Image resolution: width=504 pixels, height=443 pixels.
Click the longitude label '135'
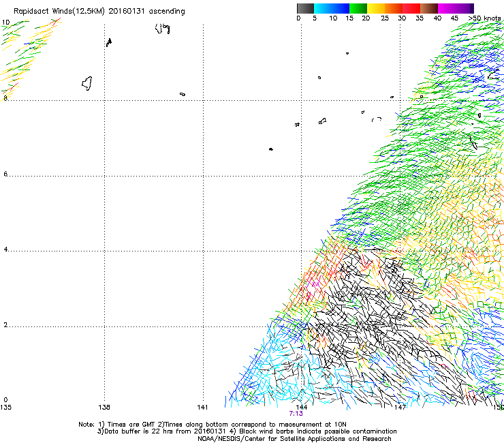coord(5,408)
